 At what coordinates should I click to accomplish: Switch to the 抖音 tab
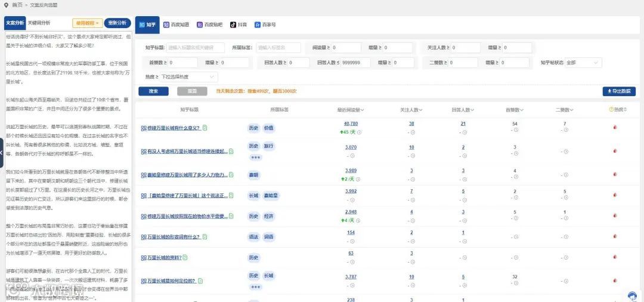(239, 24)
